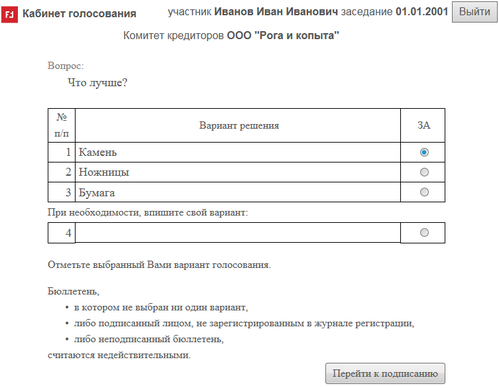Viewport: 499px width, 390px height.
Task: Click the ЗА column header
Action: (424, 125)
